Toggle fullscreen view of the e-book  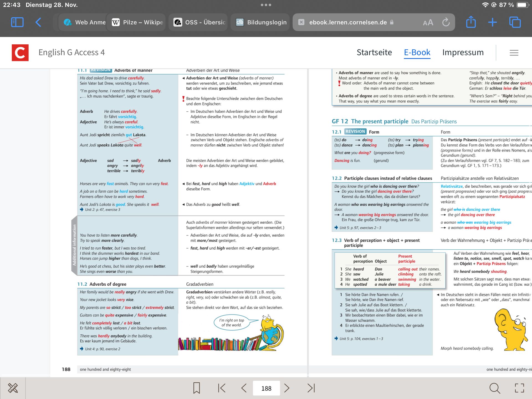click(x=519, y=388)
